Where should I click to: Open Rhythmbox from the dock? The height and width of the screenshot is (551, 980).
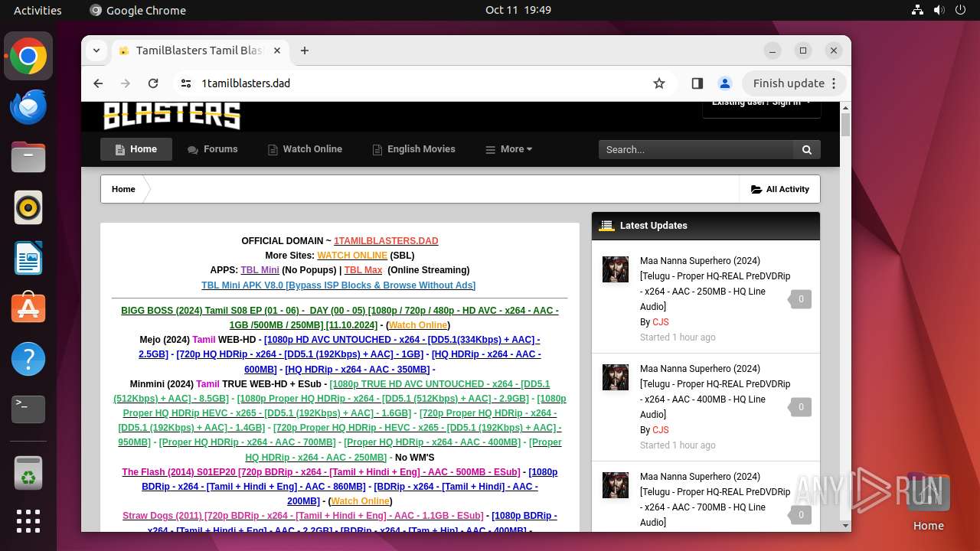[x=28, y=208]
